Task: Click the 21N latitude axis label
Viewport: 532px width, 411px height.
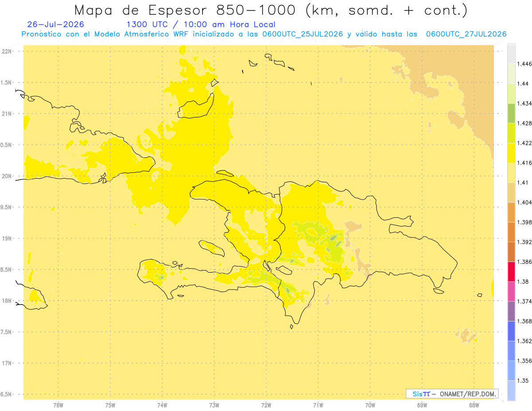Action: [x=6, y=114]
